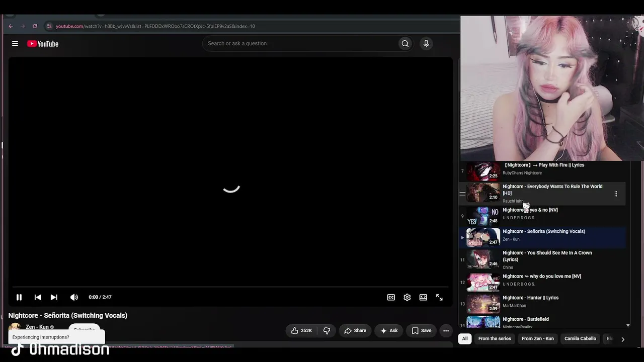Click the browser address bar URL
This screenshot has height=362, width=644.
pyautogui.click(x=155, y=26)
